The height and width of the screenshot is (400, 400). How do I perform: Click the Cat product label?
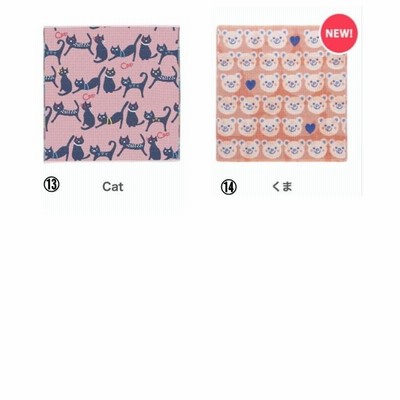click(x=113, y=187)
